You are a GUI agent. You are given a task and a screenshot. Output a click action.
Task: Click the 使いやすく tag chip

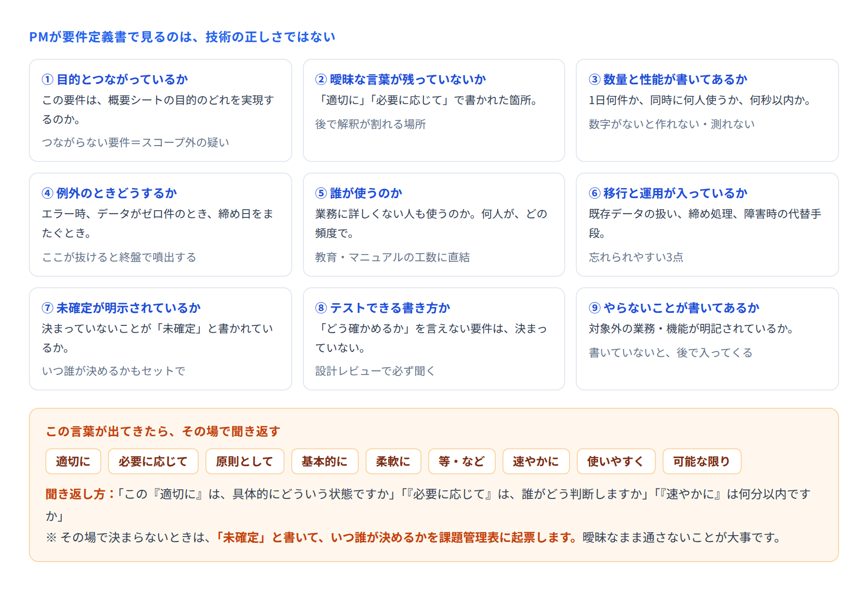tap(616, 461)
